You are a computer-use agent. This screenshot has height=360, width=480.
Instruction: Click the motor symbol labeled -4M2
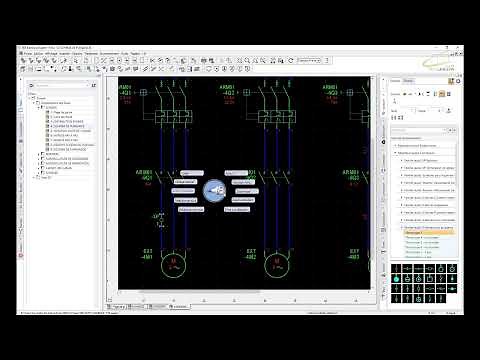coord(277,265)
